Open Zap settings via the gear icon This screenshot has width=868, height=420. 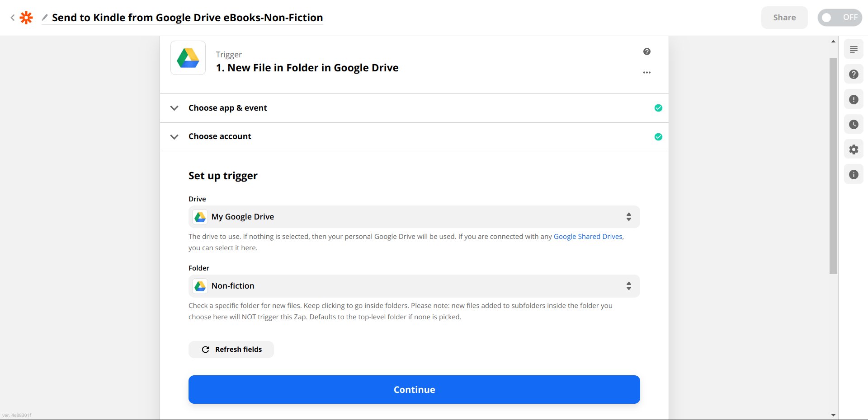854,149
